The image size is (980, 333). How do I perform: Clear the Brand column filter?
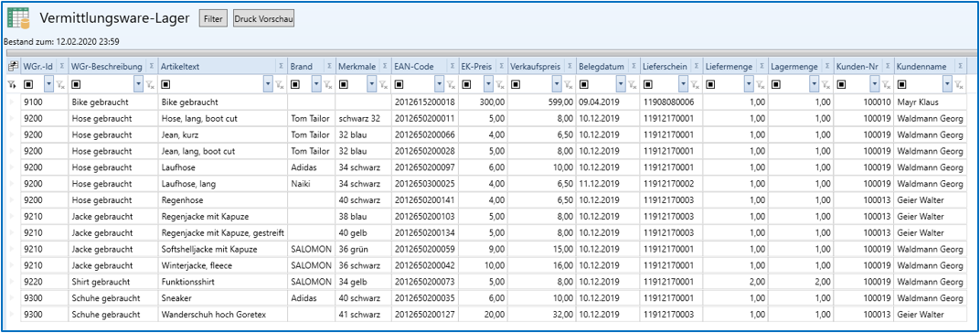(327, 84)
